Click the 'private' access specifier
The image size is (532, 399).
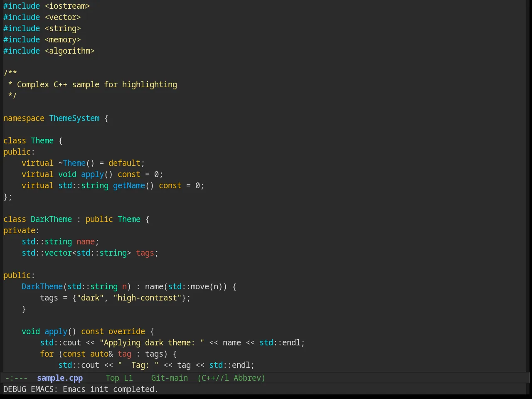19,230
